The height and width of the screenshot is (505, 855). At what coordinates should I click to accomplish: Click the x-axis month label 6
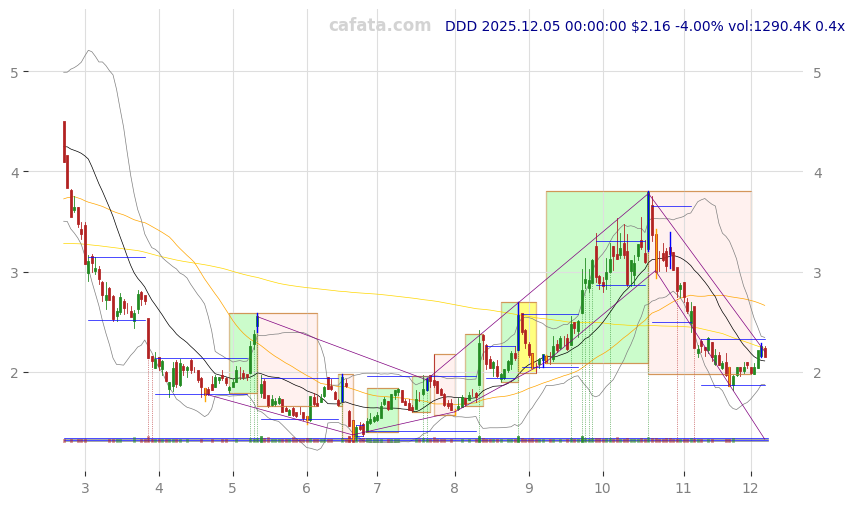click(306, 488)
